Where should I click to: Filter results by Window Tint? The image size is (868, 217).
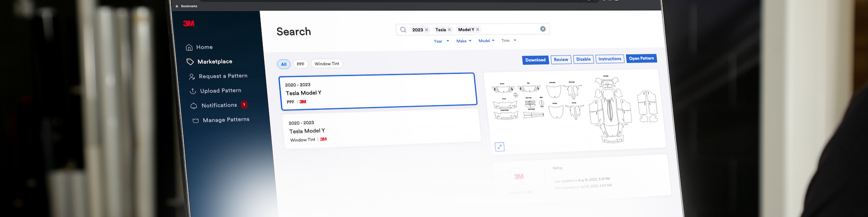327,64
